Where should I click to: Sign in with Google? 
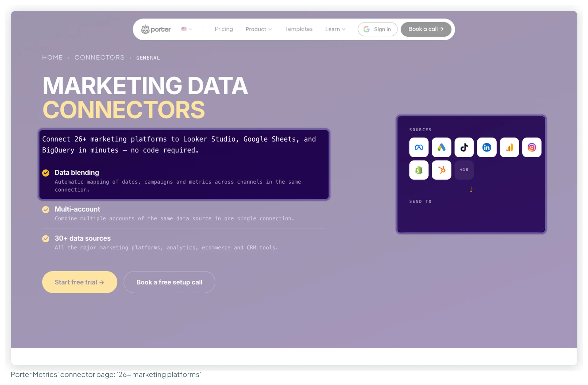[377, 29]
